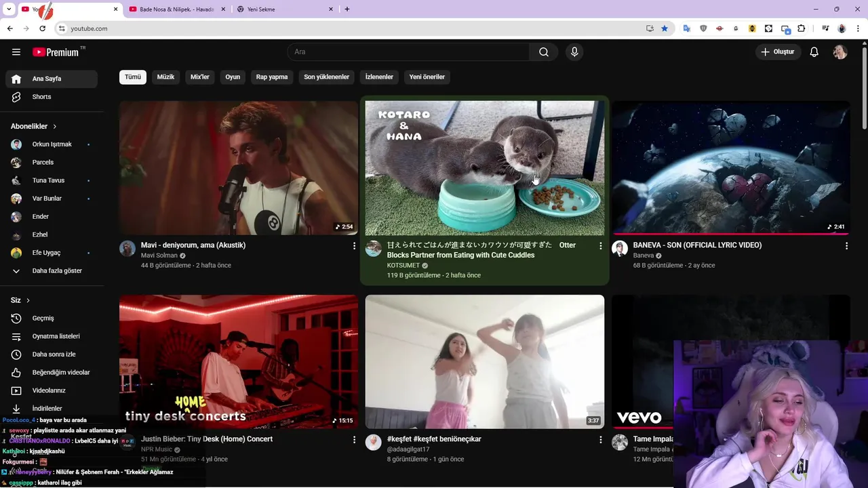Open options menu for #keşfet video
This screenshot has width=868, height=488.
(600, 440)
